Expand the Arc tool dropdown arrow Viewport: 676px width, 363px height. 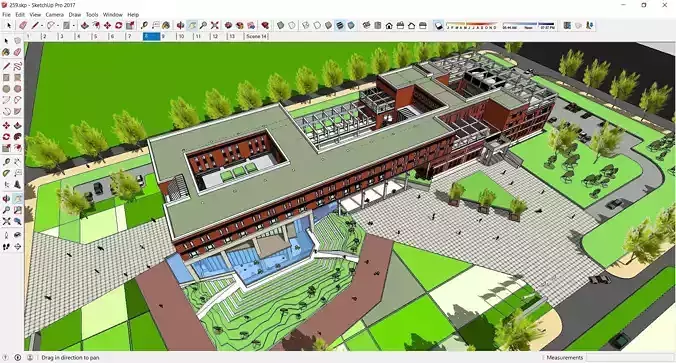(58, 26)
